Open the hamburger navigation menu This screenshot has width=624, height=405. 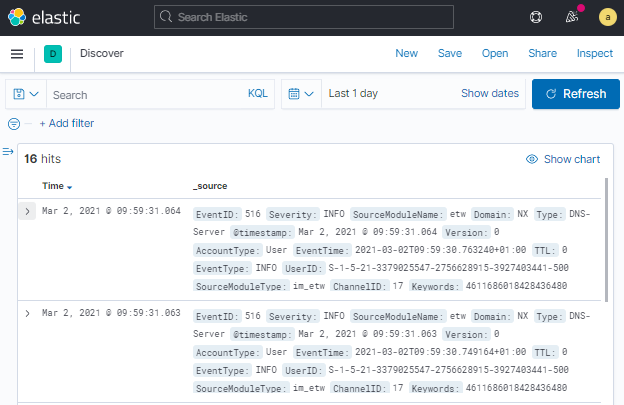coord(17,54)
